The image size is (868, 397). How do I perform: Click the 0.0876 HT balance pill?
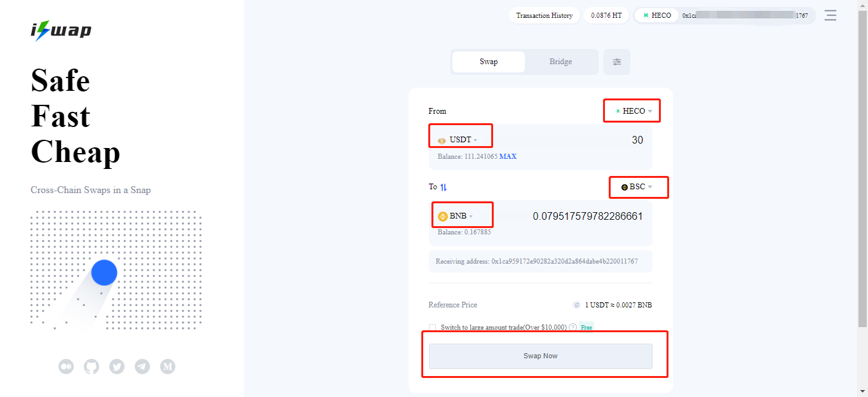[606, 15]
